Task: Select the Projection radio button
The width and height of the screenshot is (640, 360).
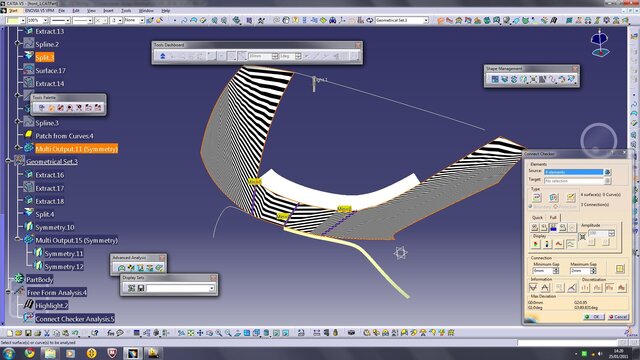Action: [x=555, y=207]
